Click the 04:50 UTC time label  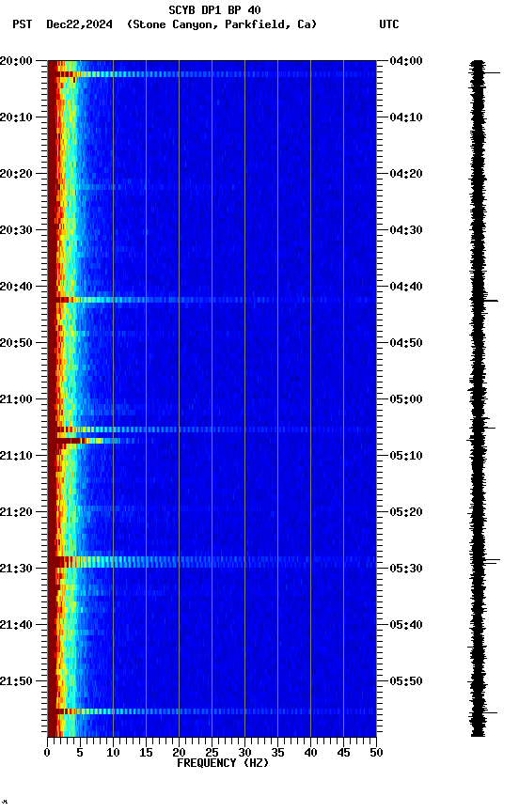pos(406,343)
